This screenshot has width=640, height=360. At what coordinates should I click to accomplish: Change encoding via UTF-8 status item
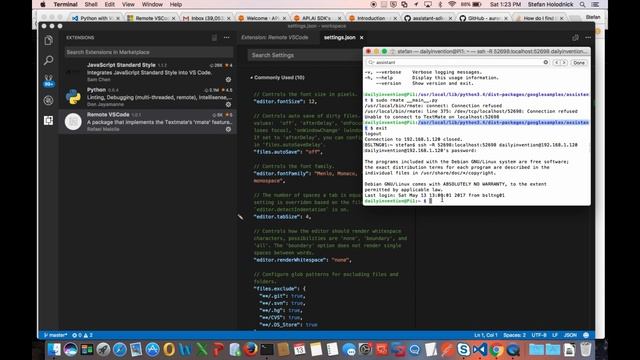pos(539,335)
